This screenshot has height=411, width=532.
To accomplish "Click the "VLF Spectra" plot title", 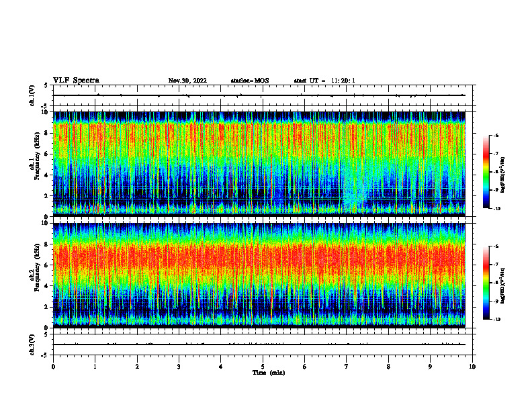I will coord(76,81).
